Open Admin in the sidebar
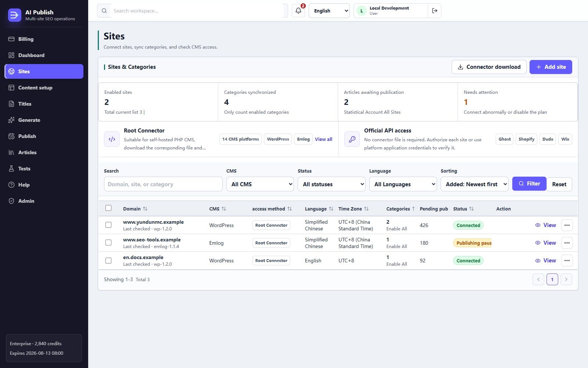Image resolution: width=588 pixels, height=368 pixels. tap(44, 201)
